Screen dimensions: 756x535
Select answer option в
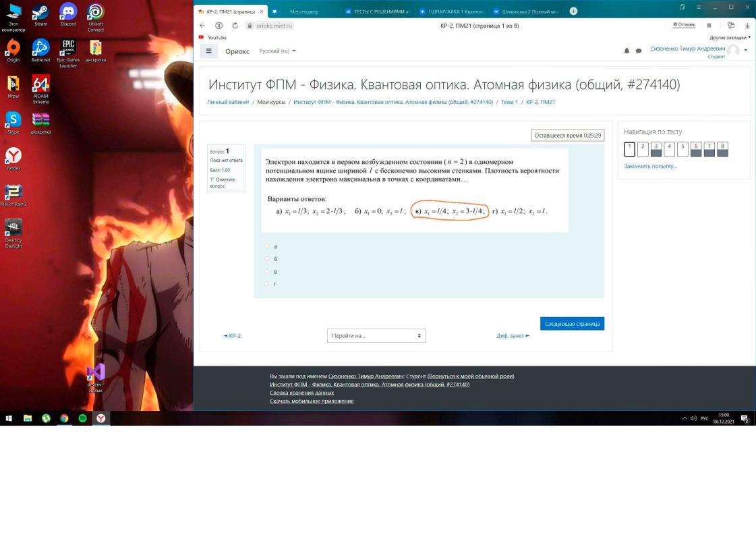point(267,272)
